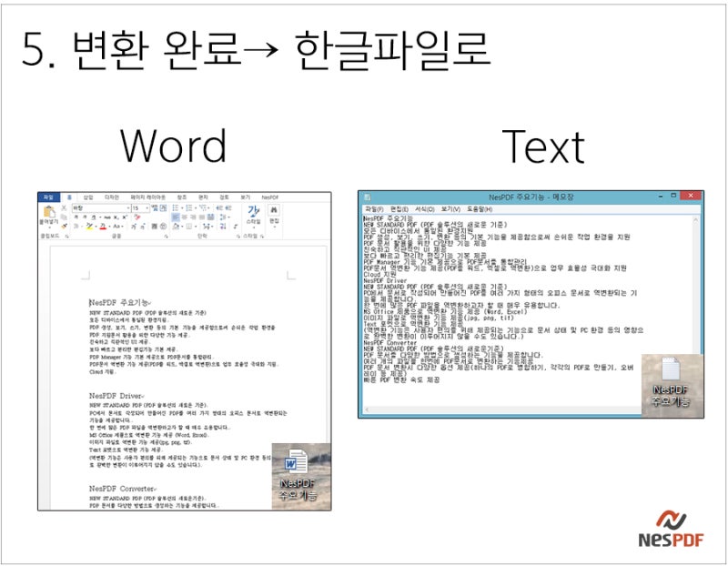This screenshot has width=728, height=566.
Task: Open the Word 보기 ribbon tab
Action: click(x=245, y=197)
